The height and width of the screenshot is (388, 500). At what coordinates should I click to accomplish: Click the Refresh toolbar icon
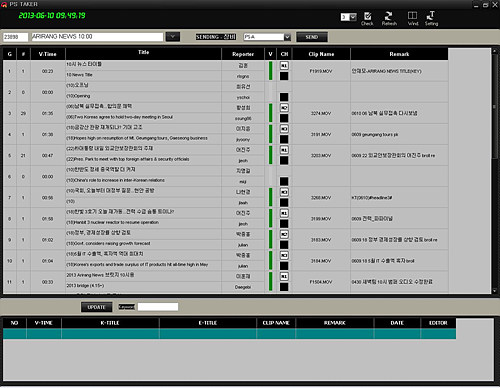389,19
